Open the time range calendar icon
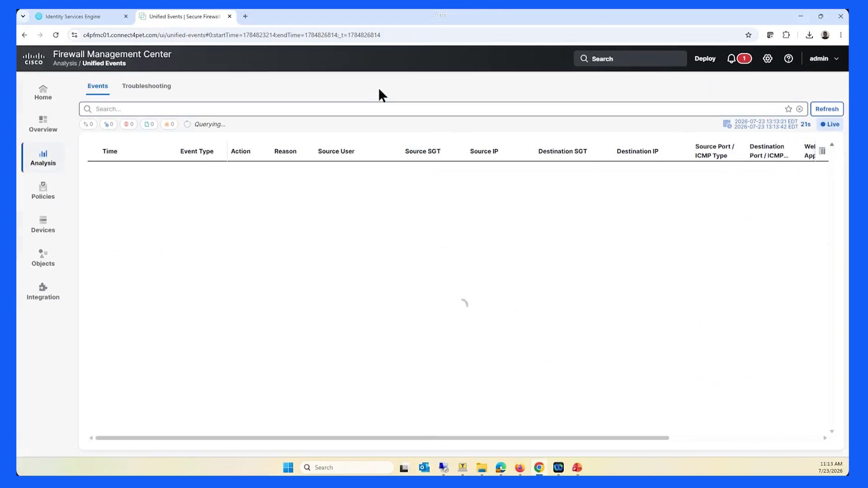 pos(727,124)
